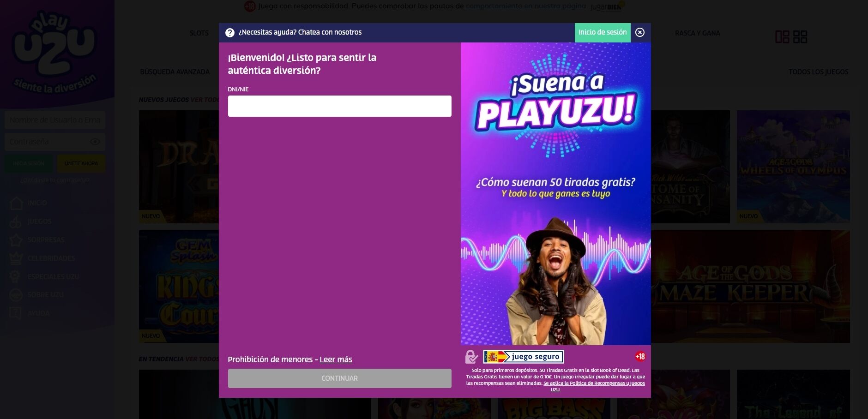Click the self-exclusion padlock icon

point(471,357)
